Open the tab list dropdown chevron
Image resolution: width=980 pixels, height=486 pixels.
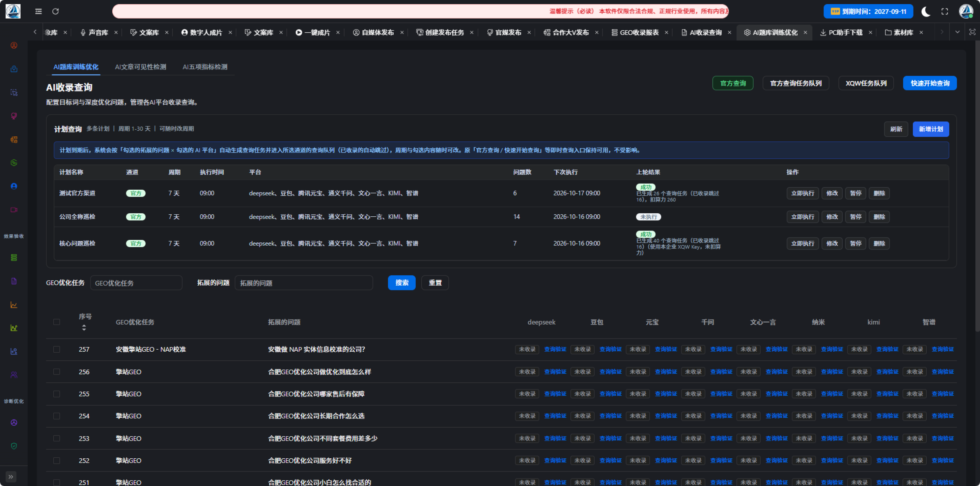957,32
